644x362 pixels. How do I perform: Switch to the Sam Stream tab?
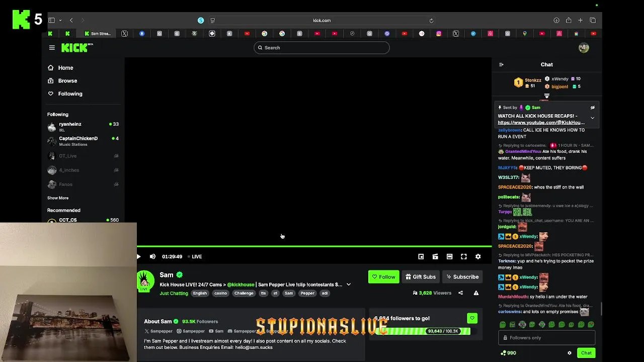point(98,34)
